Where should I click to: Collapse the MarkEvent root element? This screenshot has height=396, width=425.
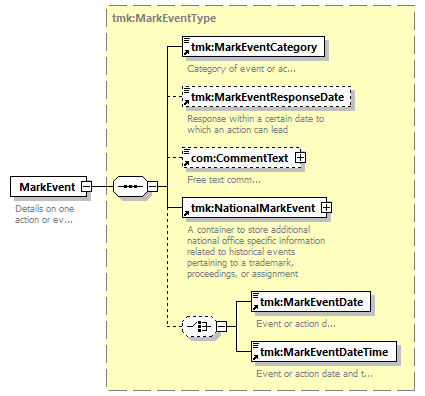pyautogui.click(x=86, y=186)
